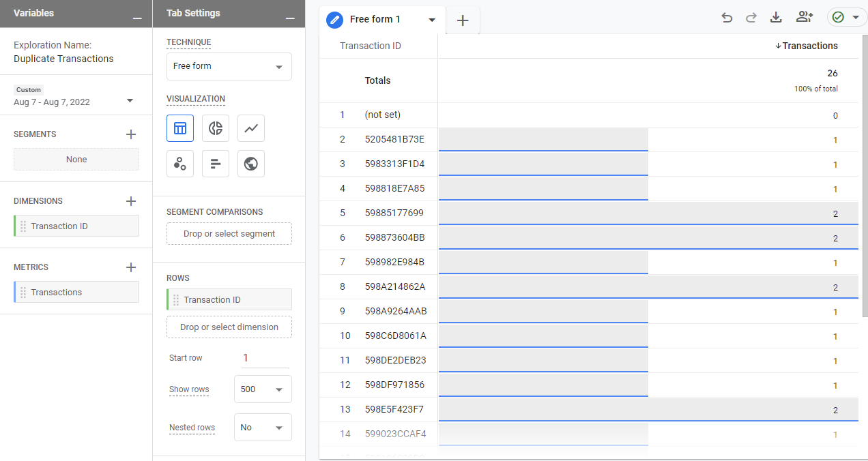
Task: Undo the last exploration change
Action: (727, 17)
